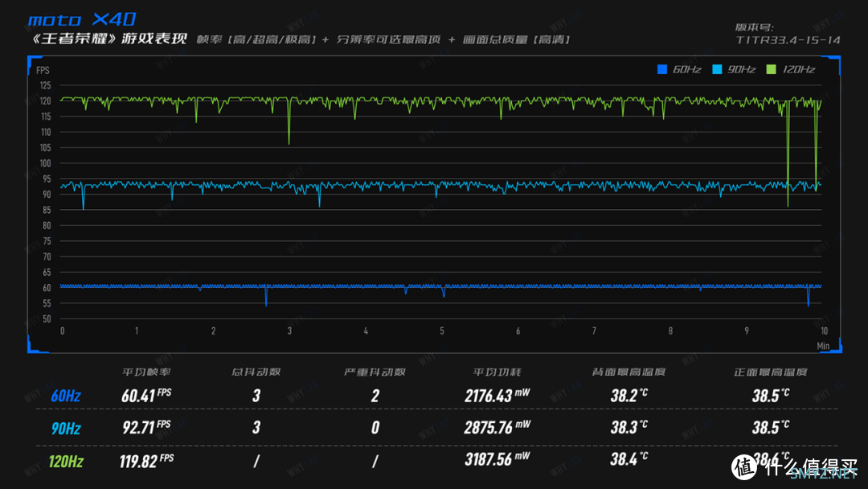Click the cyan 90Hz legend color square

pyautogui.click(x=717, y=69)
